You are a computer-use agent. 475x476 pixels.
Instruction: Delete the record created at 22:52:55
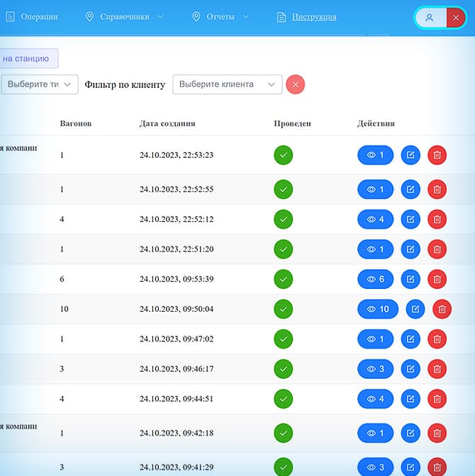(437, 190)
